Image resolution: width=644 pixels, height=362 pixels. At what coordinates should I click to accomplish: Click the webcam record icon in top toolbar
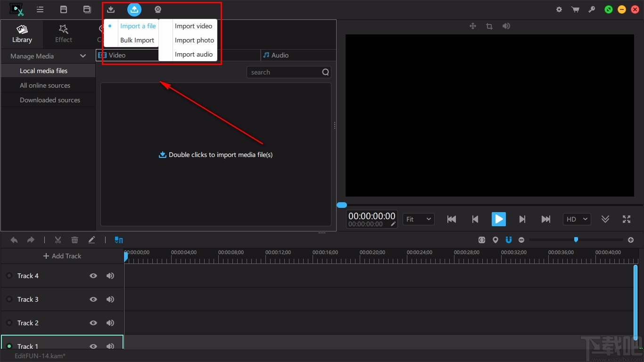pyautogui.click(x=158, y=9)
